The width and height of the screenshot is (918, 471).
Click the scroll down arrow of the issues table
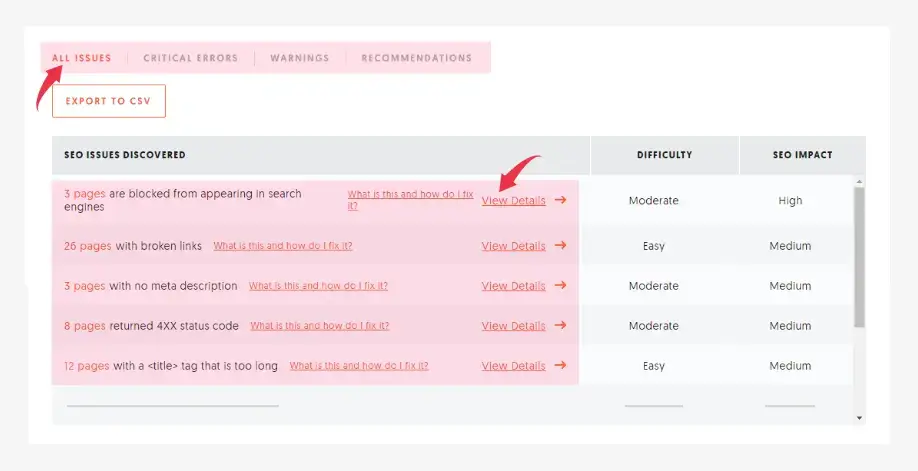point(859,417)
